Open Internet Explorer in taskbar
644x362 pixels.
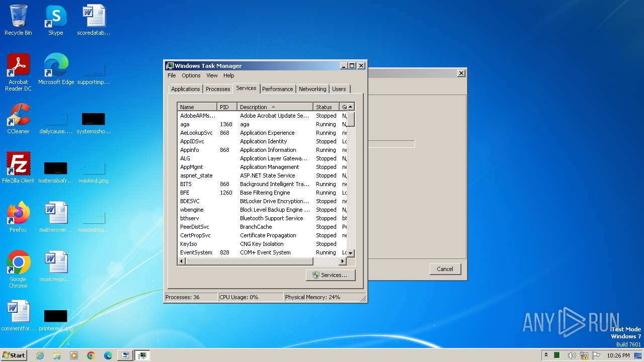[x=40, y=355]
